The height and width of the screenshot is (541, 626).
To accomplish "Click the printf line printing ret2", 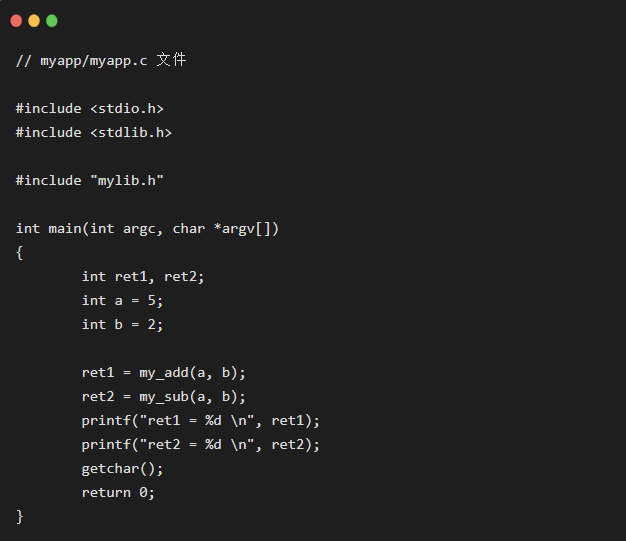I will tap(201, 445).
